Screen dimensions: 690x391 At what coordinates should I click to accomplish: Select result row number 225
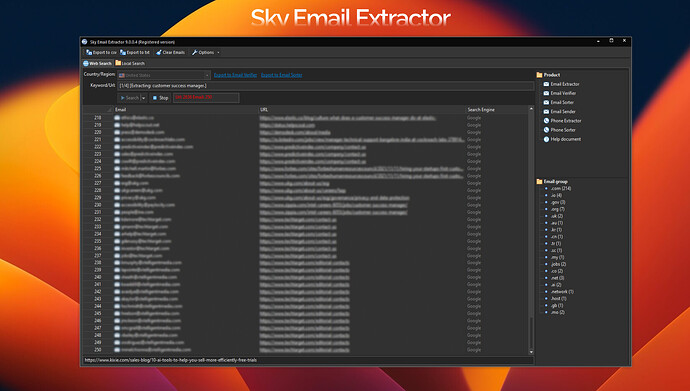pyautogui.click(x=305, y=168)
